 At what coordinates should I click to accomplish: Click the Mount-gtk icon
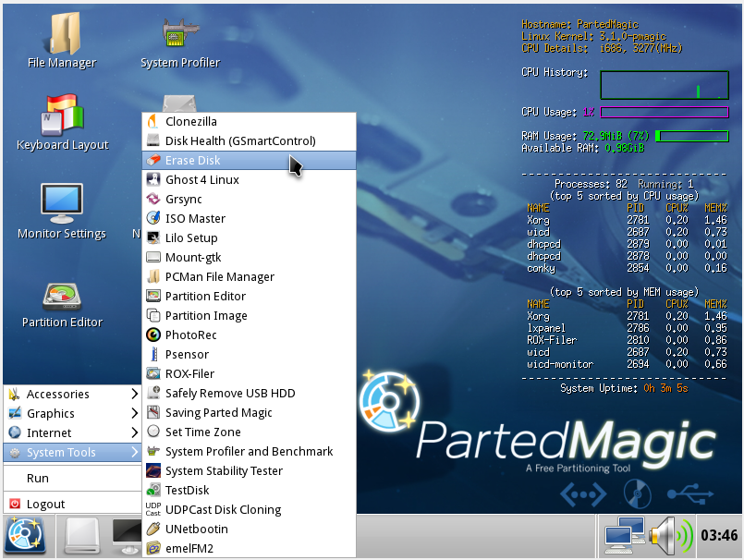(x=152, y=257)
